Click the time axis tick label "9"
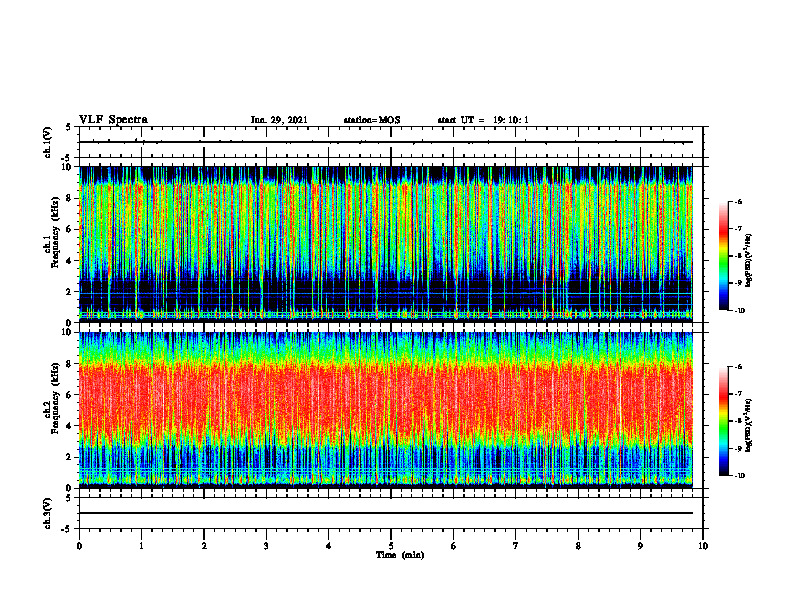The width and height of the screenshot is (792, 612). click(x=640, y=546)
